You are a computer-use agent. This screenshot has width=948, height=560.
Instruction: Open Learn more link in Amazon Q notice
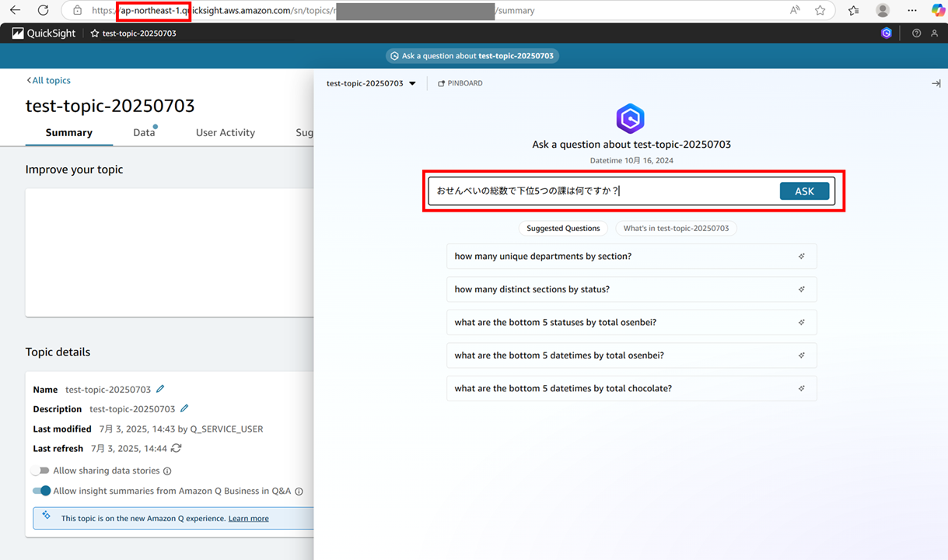[248, 518]
